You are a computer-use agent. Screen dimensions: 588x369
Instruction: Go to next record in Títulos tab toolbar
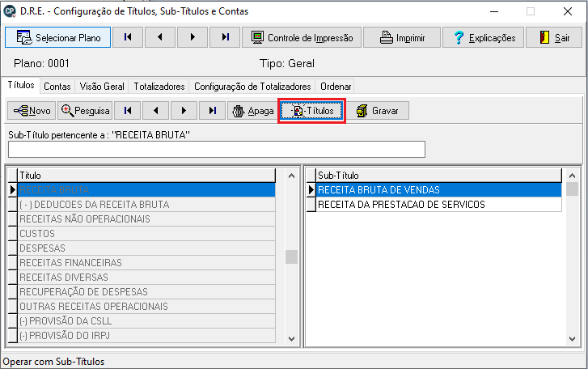[184, 111]
